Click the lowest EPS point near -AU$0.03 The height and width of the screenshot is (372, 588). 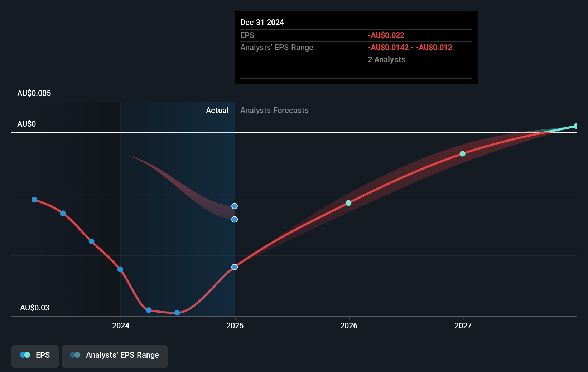click(177, 313)
